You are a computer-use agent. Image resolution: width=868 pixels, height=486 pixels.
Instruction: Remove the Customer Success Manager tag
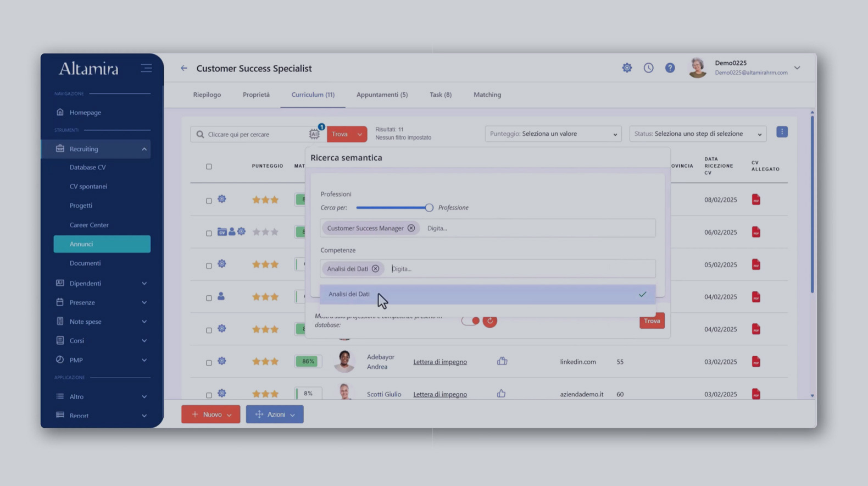coord(411,228)
